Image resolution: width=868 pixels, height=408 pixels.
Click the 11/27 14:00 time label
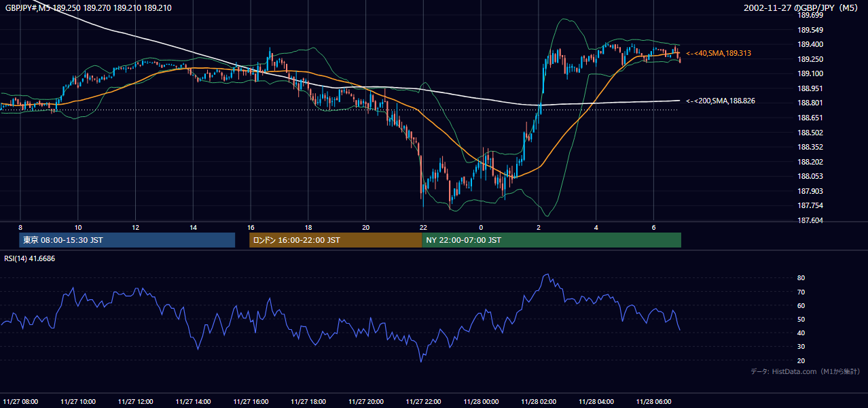(194, 401)
